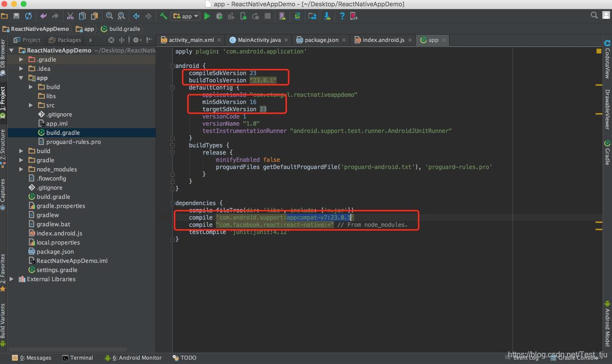Open the index.android.js editor tab
This screenshot has height=364, width=612.
click(x=383, y=40)
